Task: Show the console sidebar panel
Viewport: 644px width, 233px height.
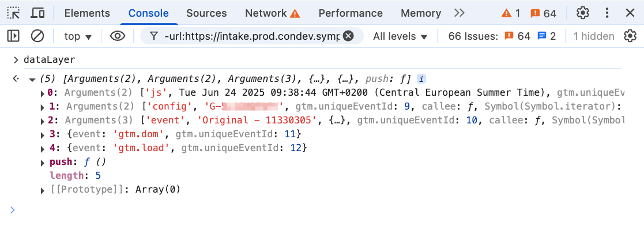Action: (x=13, y=36)
